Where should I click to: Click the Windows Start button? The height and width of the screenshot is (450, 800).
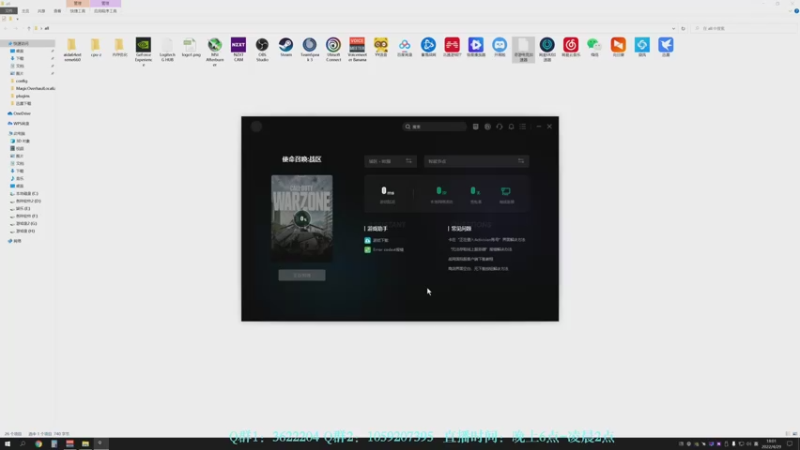click(x=7, y=444)
